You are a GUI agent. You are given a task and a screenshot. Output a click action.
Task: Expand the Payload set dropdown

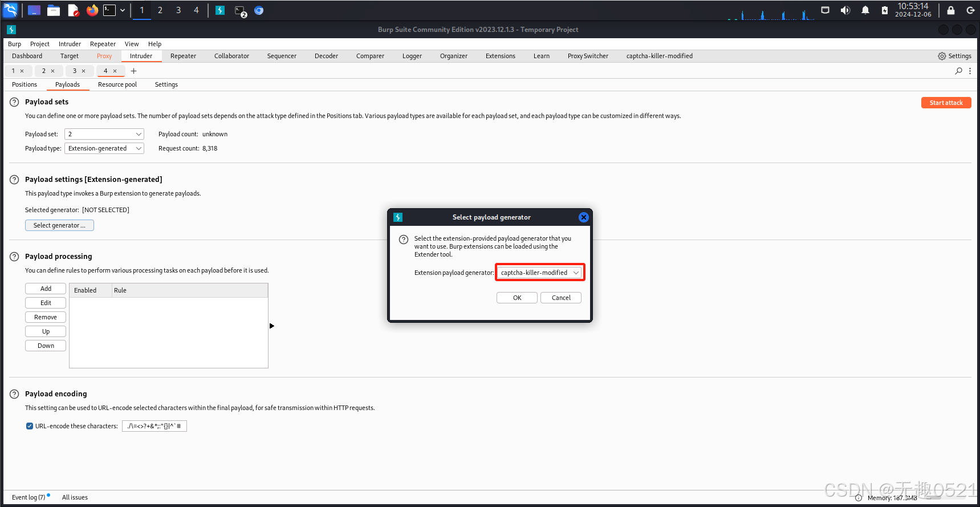click(x=104, y=134)
